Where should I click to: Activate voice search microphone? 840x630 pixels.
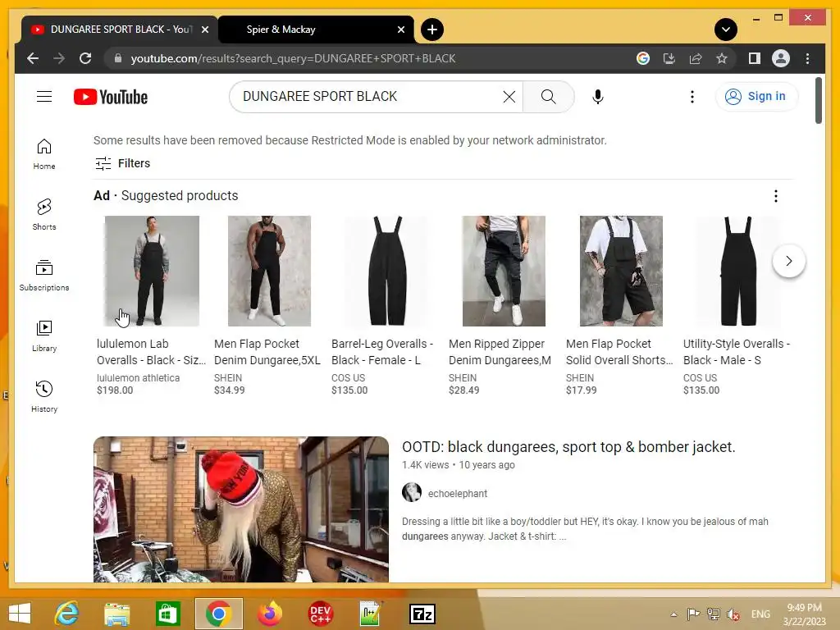tap(598, 97)
